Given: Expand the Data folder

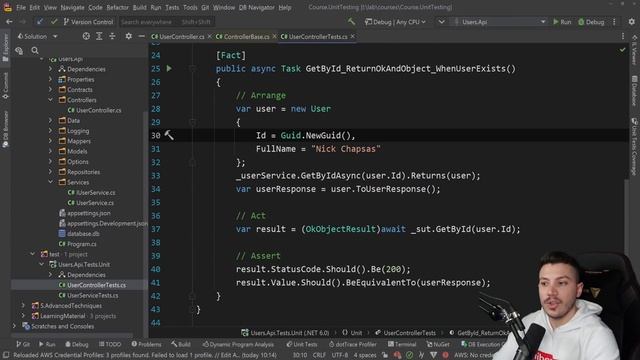Looking at the screenshot, I should (51, 120).
